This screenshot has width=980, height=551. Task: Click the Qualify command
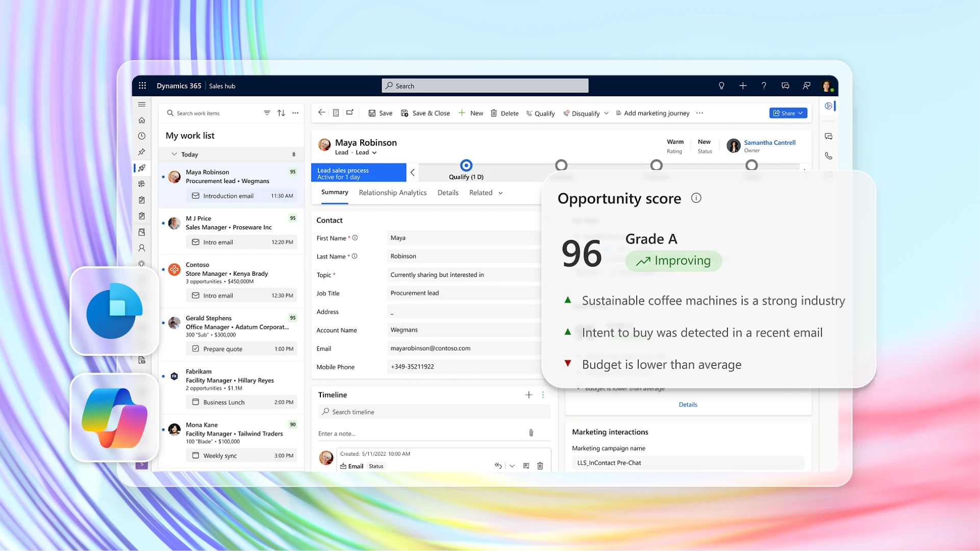(x=540, y=113)
